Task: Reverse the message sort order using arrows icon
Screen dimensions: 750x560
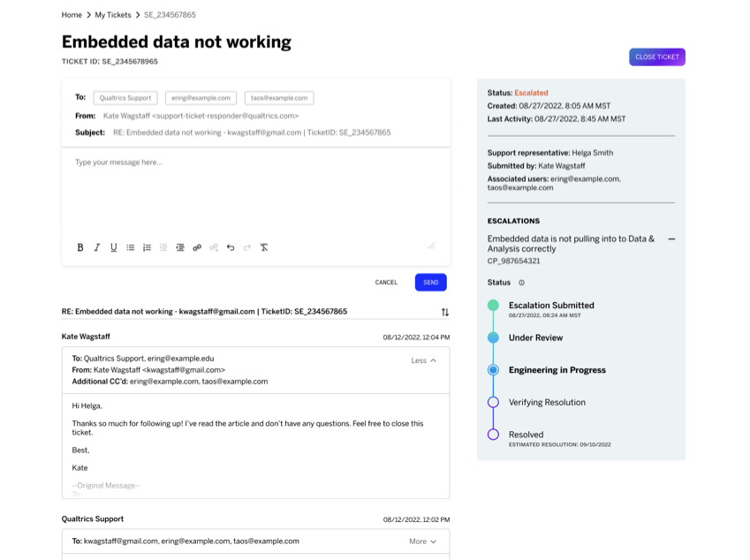Action: coord(445,313)
